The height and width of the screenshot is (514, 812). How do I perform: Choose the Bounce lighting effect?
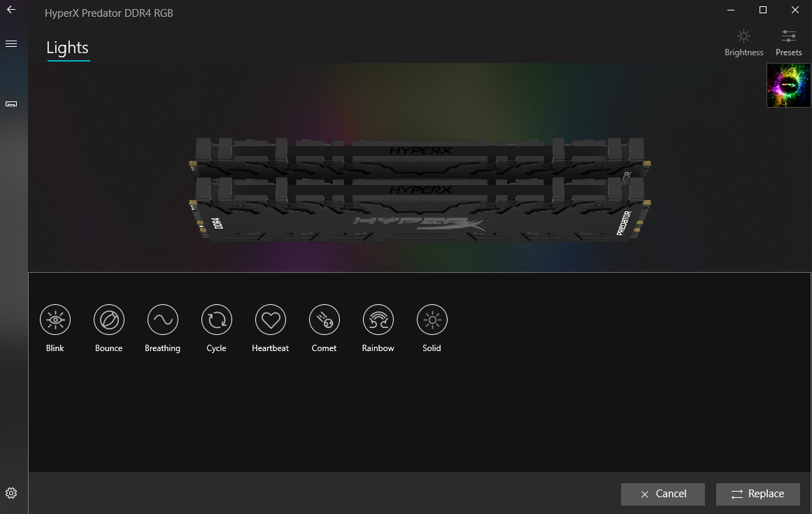tap(108, 320)
